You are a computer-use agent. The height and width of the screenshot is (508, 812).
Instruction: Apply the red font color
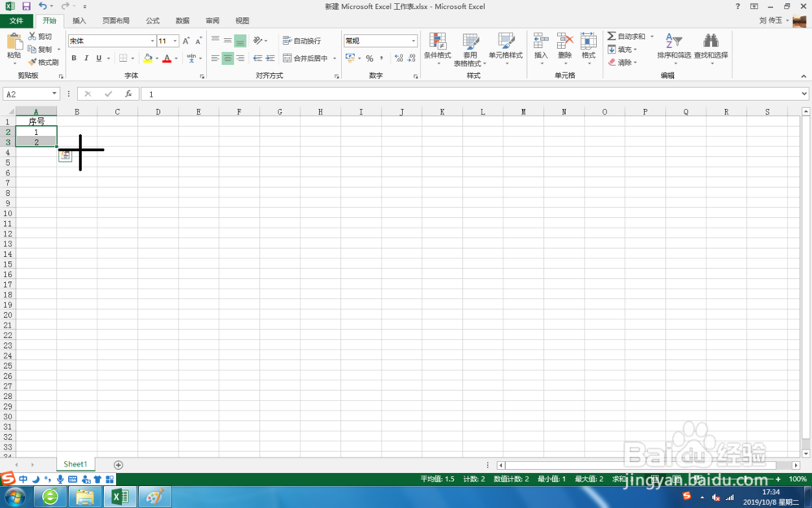click(x=166, y=58)
